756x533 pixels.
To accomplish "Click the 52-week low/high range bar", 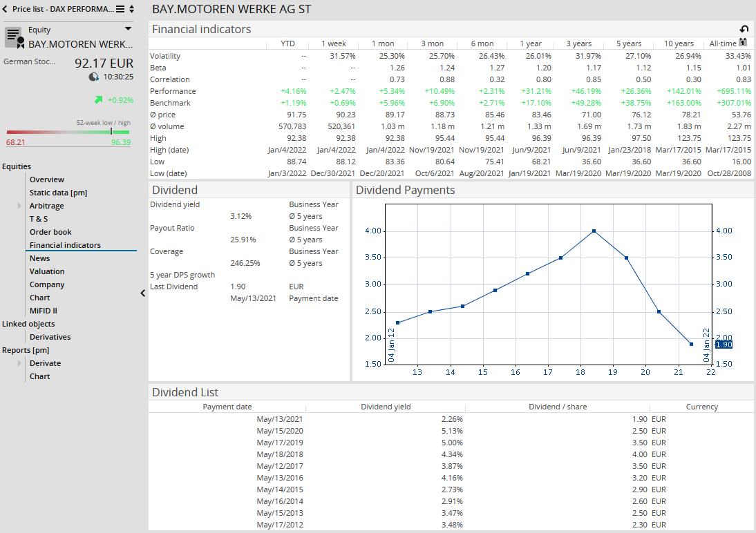I will pos(68,131).
